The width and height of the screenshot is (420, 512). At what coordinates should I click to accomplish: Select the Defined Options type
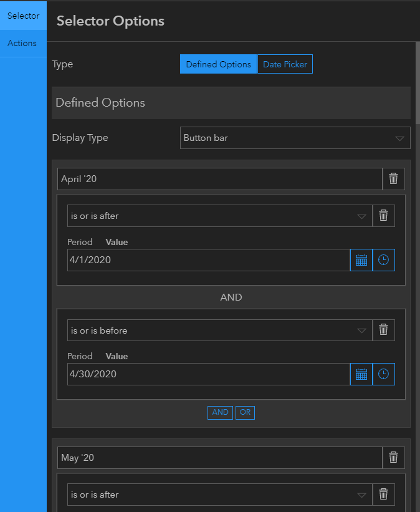pyautogui.click(x=218, y=64)
